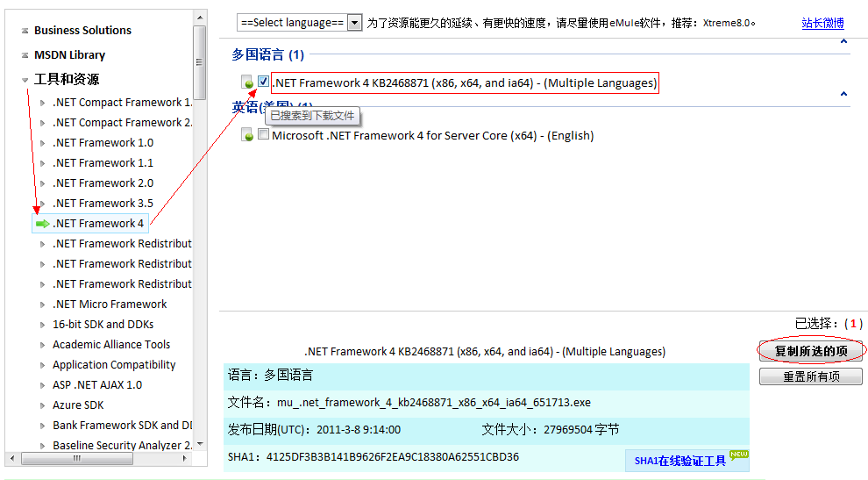Select Bank Framework SDK tree item

[123, 425]
